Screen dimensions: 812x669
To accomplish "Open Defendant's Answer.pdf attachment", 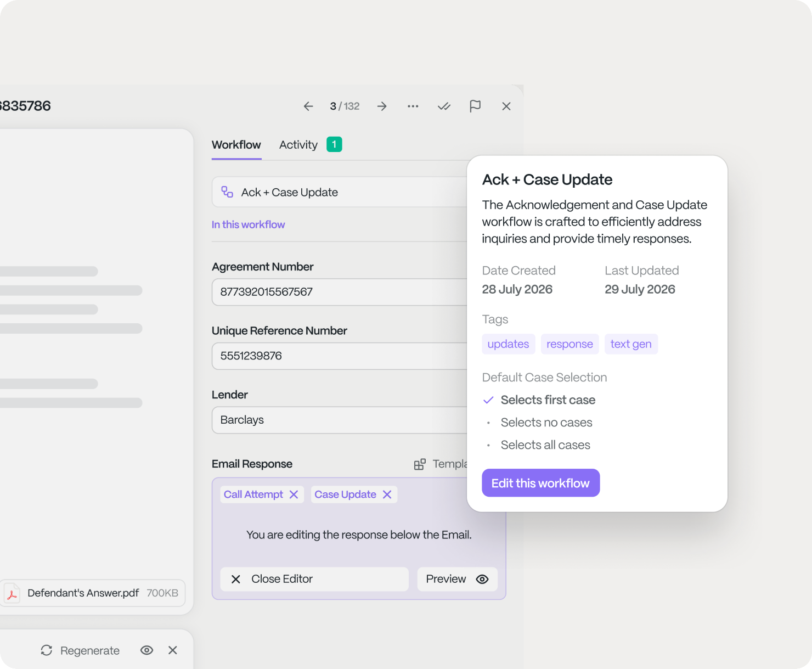I will [x=93, y=593].
